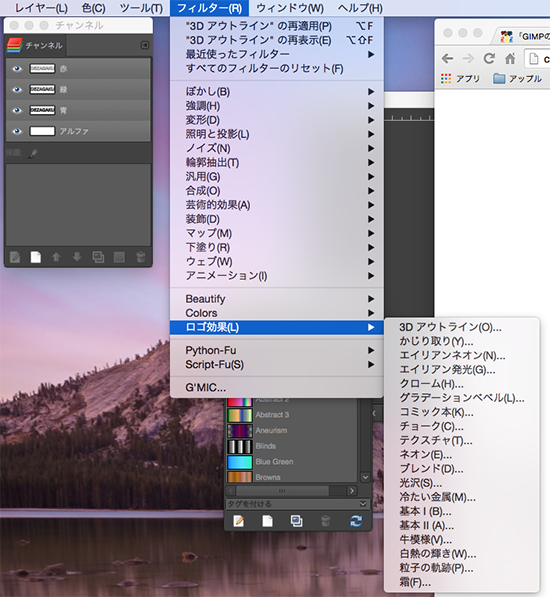Open the レイヤー(L) menu
The width and height of the screenshot is (550, 597).
[x=41, y=8]
